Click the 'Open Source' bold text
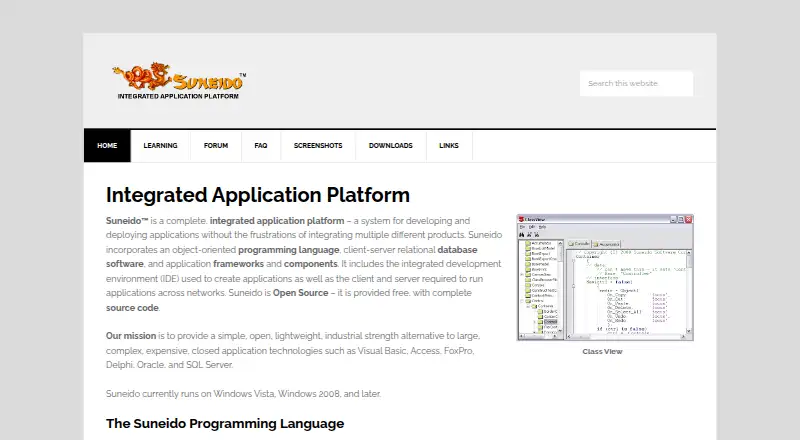800x440 pixels. [x=301, y=293]
